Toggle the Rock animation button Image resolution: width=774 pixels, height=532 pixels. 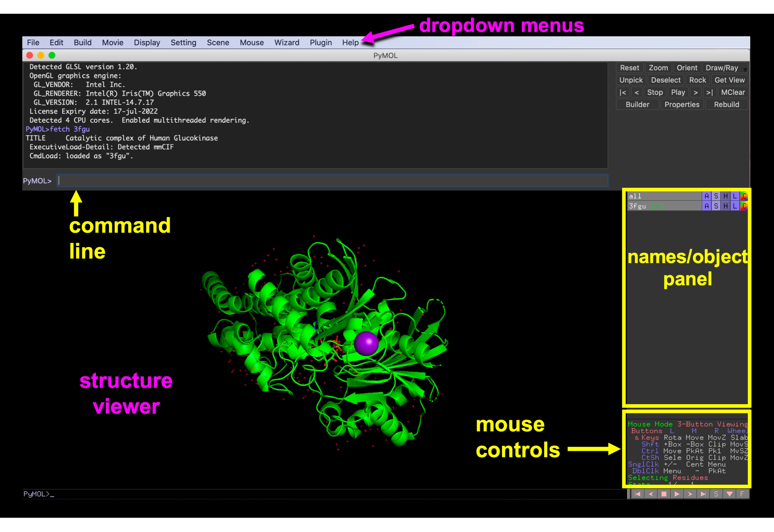click(x=697, y=80)
